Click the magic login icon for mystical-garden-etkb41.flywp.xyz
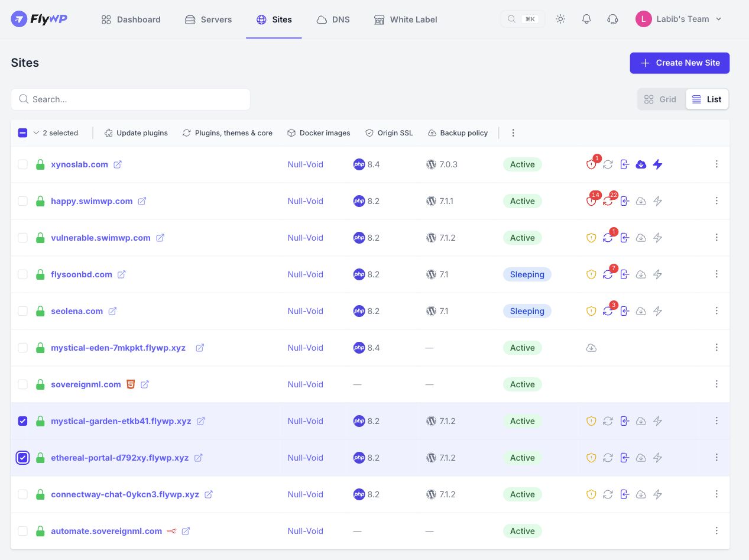Viewport: 749px width, 560px height. [x=624, y=421]
